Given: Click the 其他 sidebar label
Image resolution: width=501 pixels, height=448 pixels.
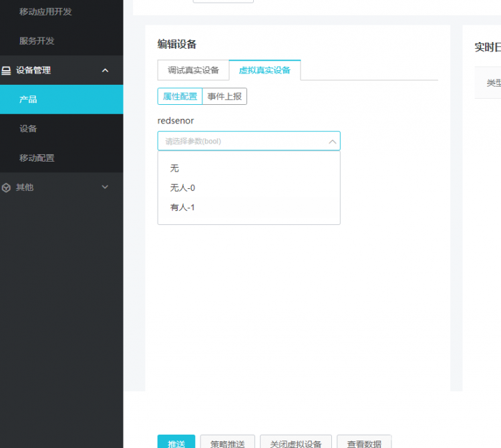Looking at the screenshot, I should tap(25, 187).
